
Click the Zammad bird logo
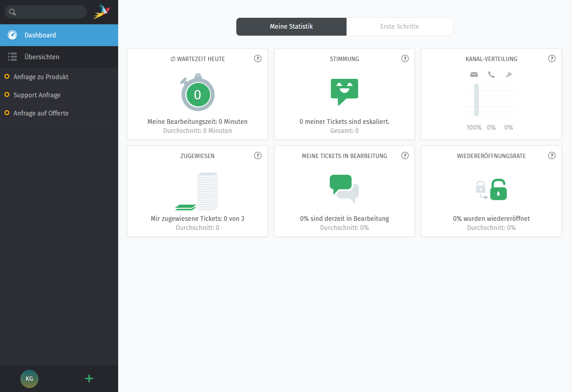(102, 12)
